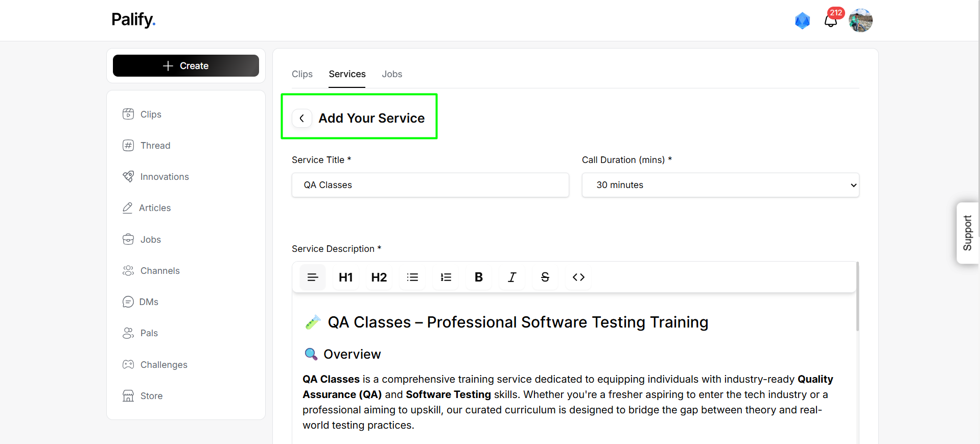The height and width of the screenshot is (444, 980).
Task: Click the 'Add Your Service' heading
Action: (371, 119)
